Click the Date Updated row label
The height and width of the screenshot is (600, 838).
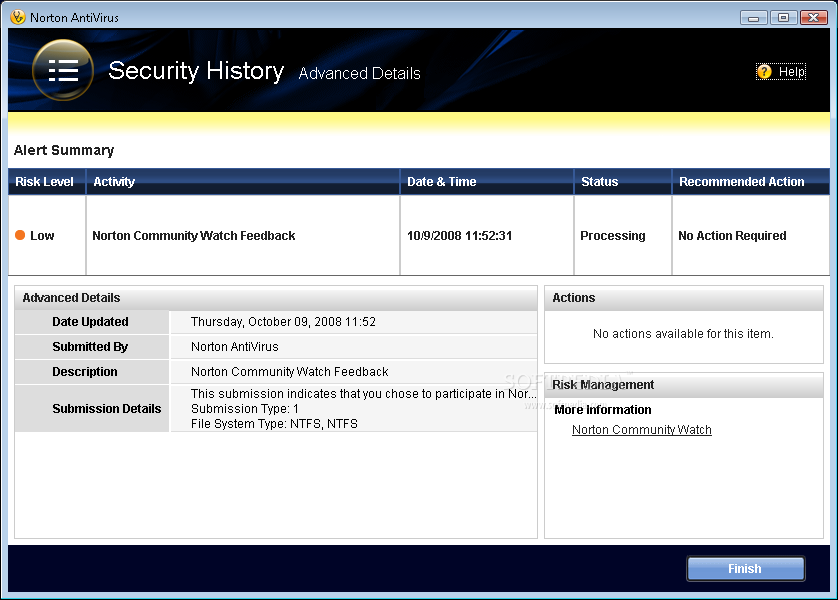point(90,322)
